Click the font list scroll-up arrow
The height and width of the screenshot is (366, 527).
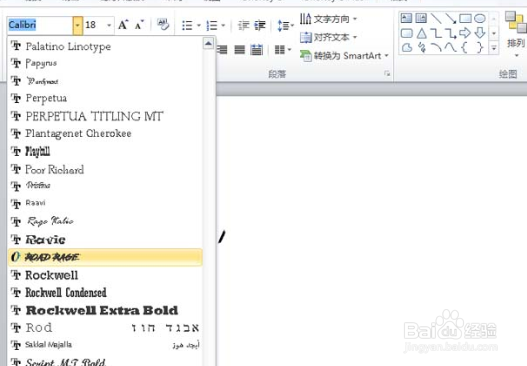(208, 43)
